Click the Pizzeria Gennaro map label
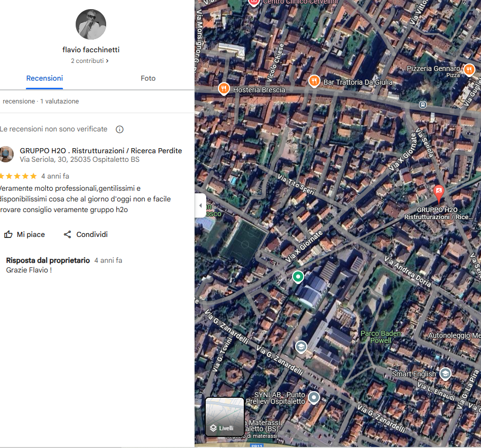The image size is (481, 448). (433, 68)
